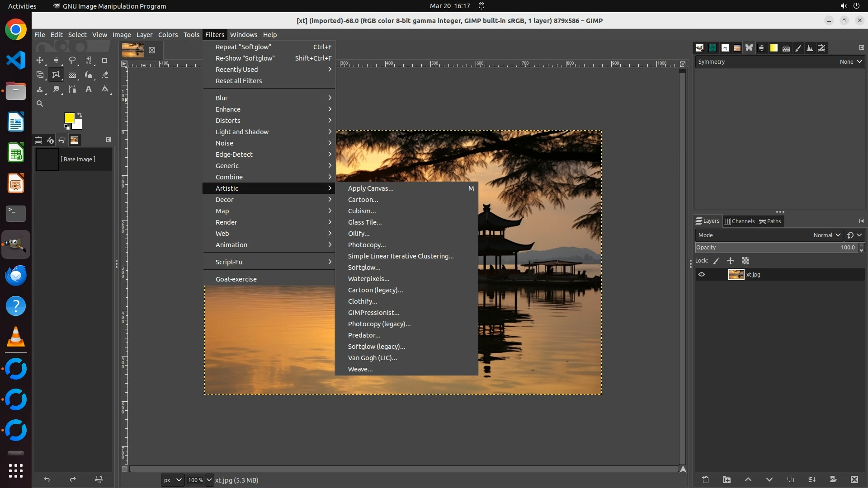
Task: Click yellow foreground color swatch
Action: (69, 118)
